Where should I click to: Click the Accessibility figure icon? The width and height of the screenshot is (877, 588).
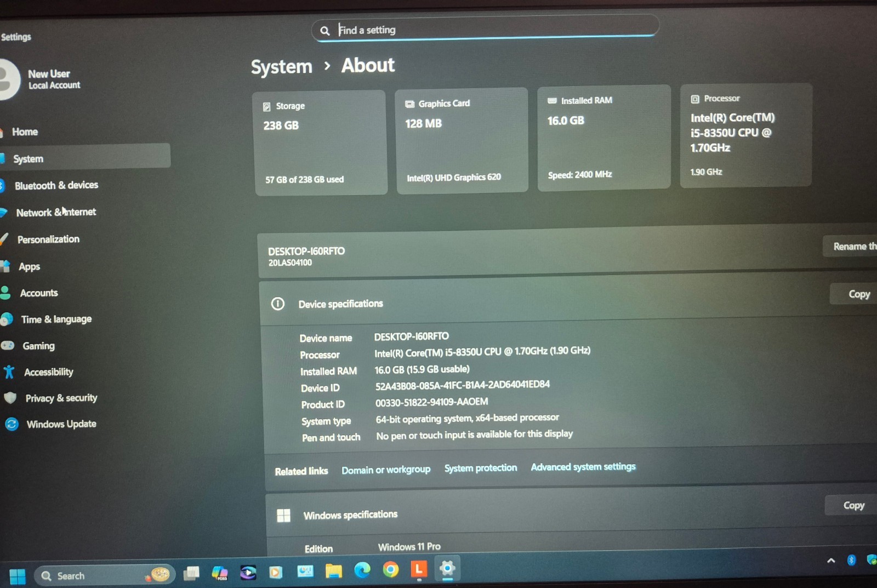(x=9, y=372)
